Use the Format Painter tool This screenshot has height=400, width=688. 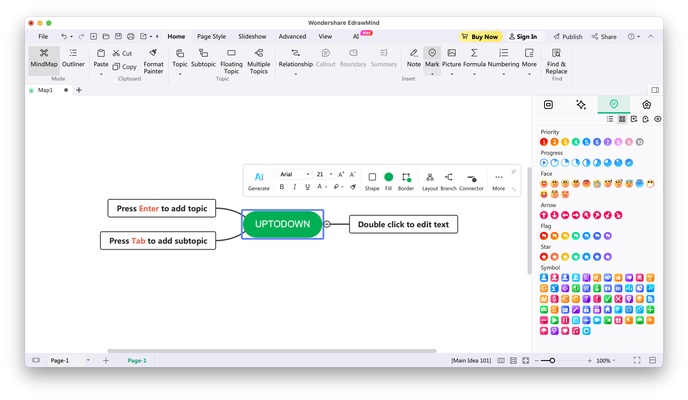153,61
